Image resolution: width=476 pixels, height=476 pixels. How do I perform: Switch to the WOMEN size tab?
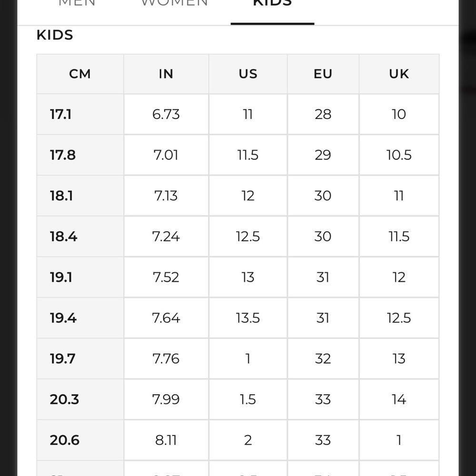(175, 3)
